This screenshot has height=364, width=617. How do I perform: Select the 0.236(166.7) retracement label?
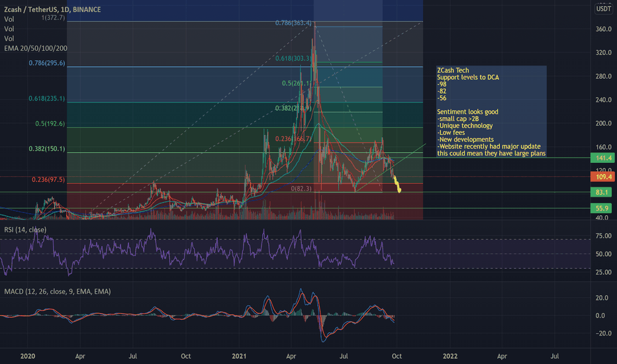pyautogui.click(x=293, y=139)
